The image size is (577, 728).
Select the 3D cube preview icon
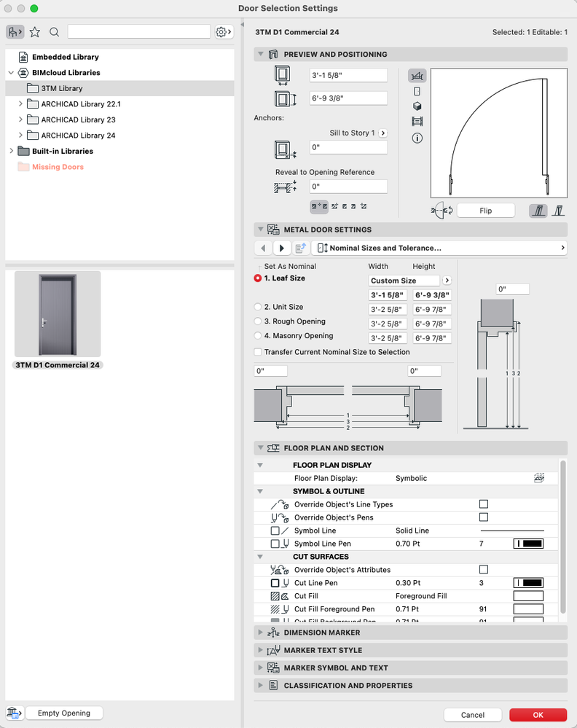(417, 106)
